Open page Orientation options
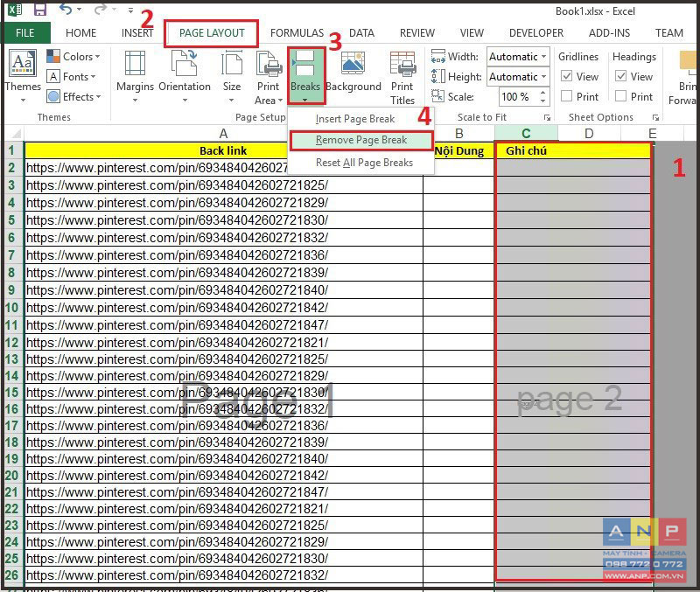Screen dimensions: 700x592 185,76
